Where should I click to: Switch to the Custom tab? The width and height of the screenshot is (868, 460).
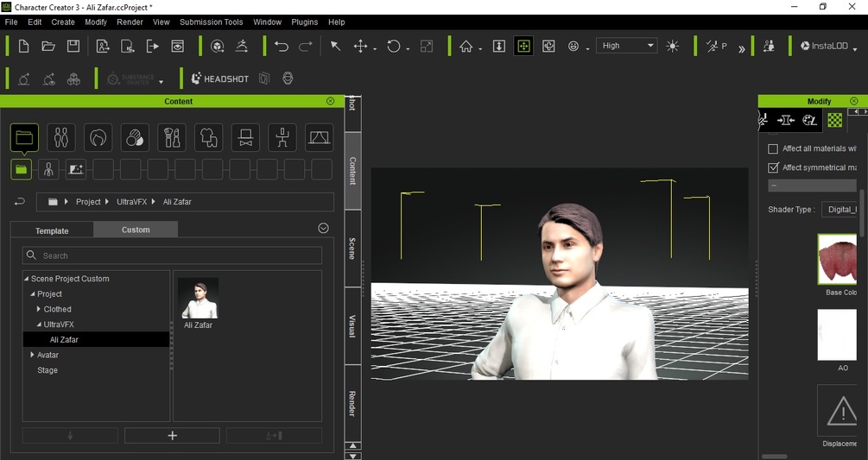click(x=136, y=230)
